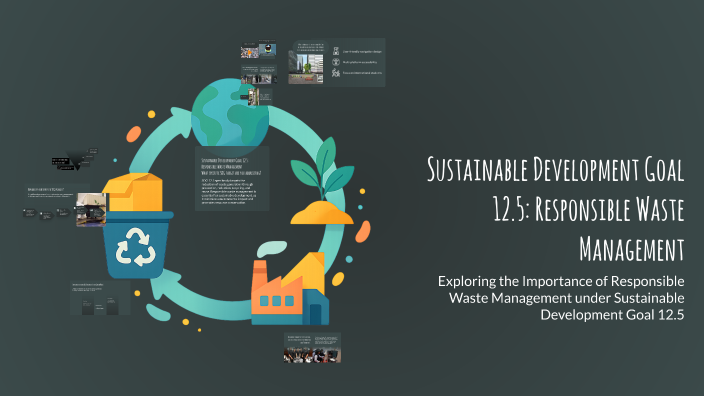Screen dimensions: 704x396
Task: Click the subtitle 'Exploring the Importance of Responsible'
Action: [561, 281]
